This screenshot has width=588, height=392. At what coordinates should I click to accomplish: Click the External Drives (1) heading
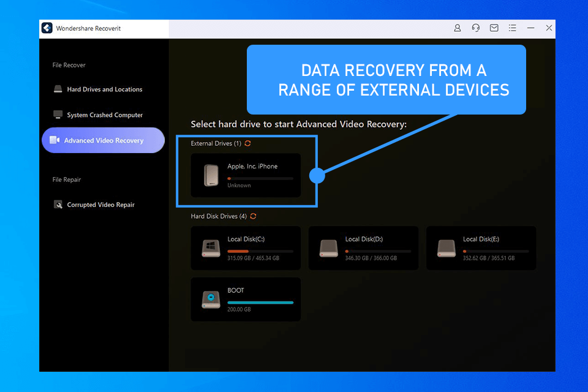(x=216, y=143)
